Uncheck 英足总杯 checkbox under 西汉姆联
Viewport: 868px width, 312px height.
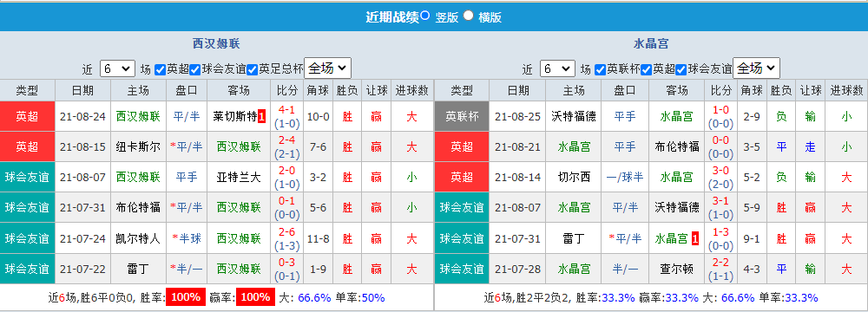[x=253, y=69]
